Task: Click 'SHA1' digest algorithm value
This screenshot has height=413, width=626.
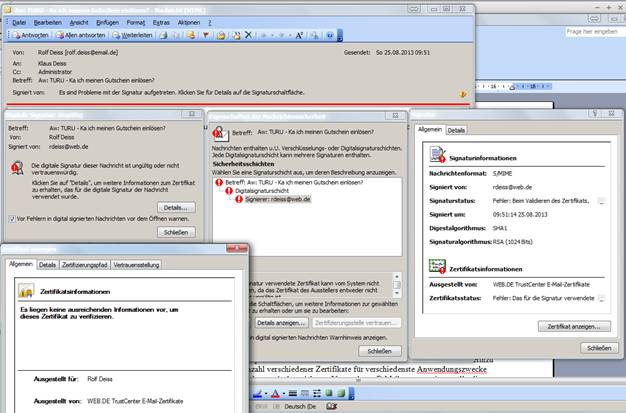Action: (499, 228)
